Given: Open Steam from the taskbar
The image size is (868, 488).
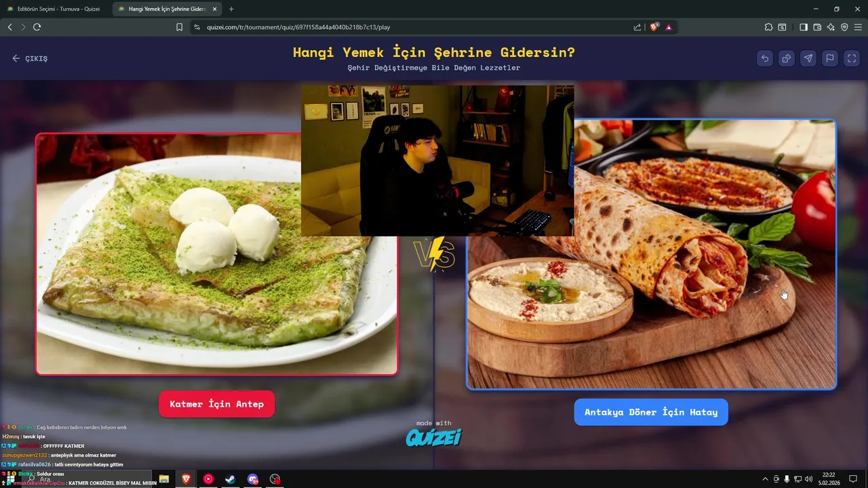Looking at the screenshot, I should [x=231, y=479].
